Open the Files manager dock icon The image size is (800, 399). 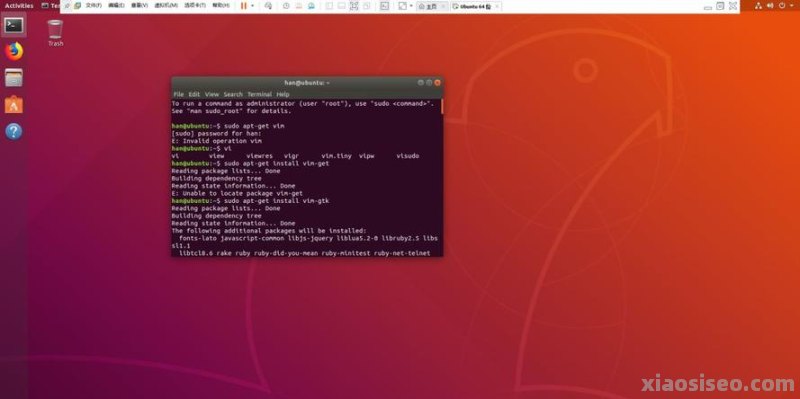(x=14, y=78)
